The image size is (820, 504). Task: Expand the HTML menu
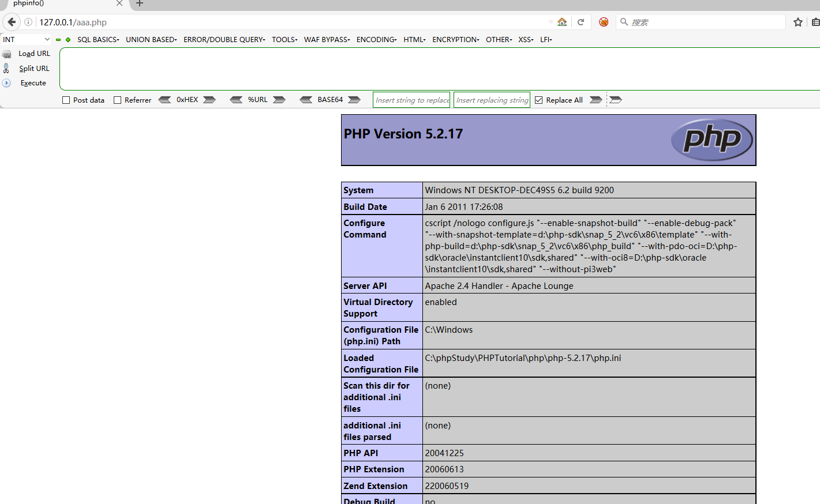coord(414,40)
